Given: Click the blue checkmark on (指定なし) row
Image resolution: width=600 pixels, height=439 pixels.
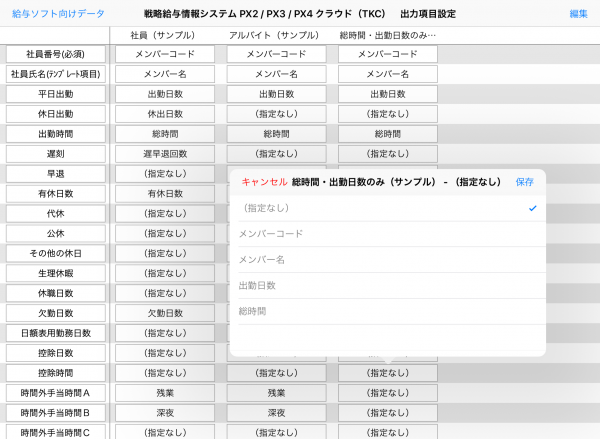Looking at the screenshot, I should click(533, 209).
